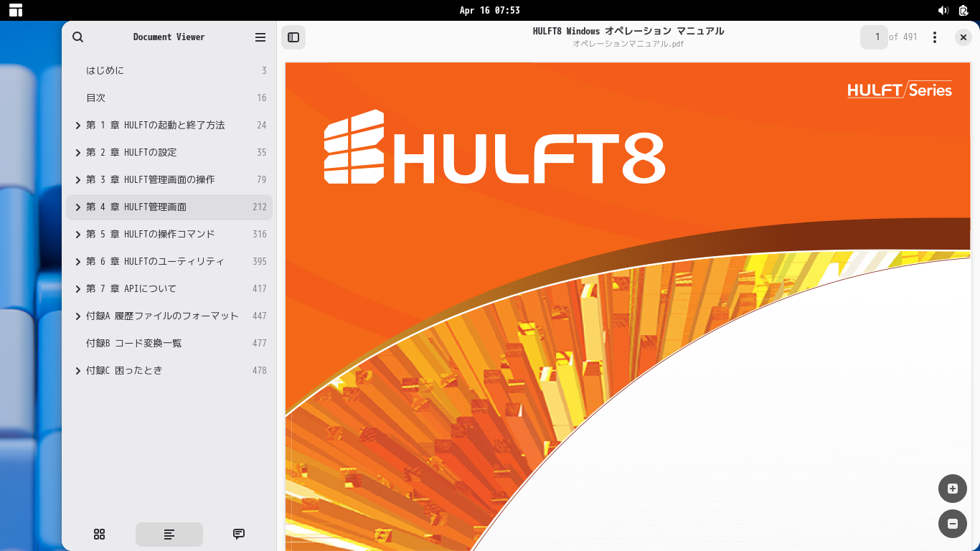Expand 第 4 章 HULFT管理画面 chevron
Screen dimensions: 980x551
78,207
